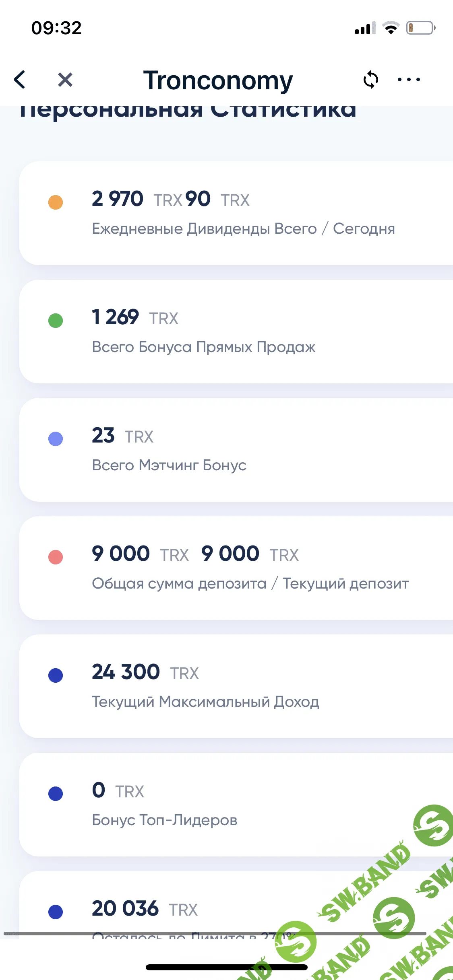Tap the red dot beside deposit total
453x980 pixels.
[56, 557]
